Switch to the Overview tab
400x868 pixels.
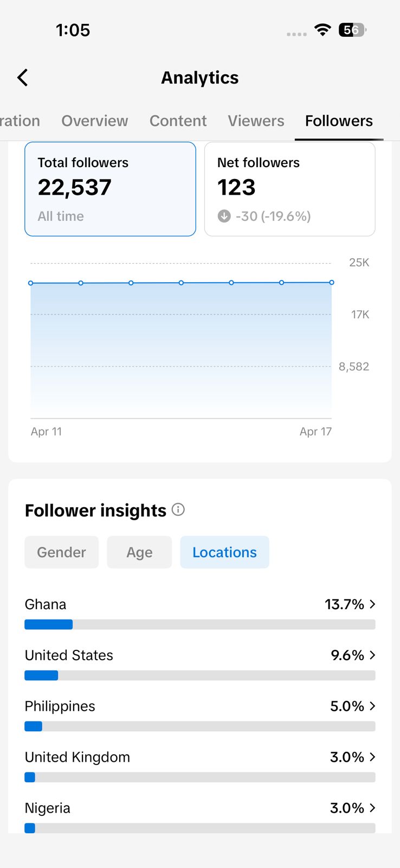(95, 120)
